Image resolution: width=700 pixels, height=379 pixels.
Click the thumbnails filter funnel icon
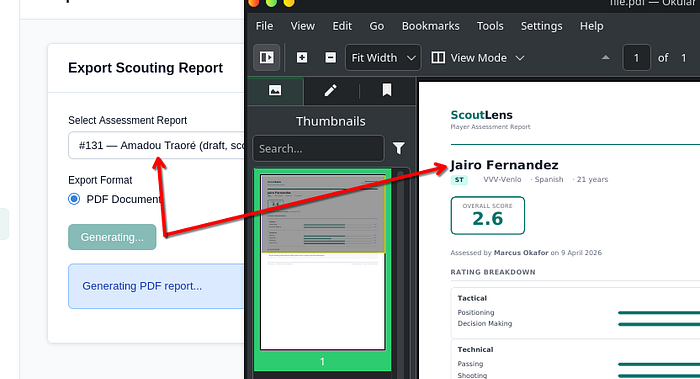click(x=399, y=148)
